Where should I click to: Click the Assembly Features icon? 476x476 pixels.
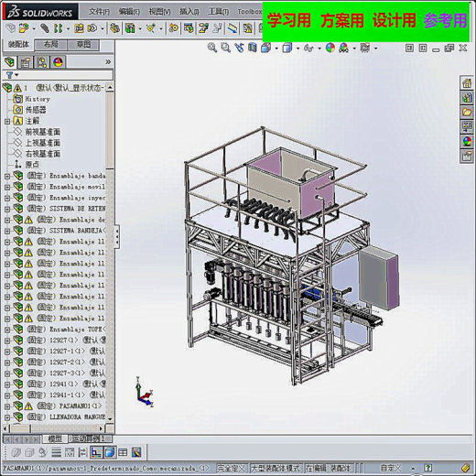tap(130, 28)
